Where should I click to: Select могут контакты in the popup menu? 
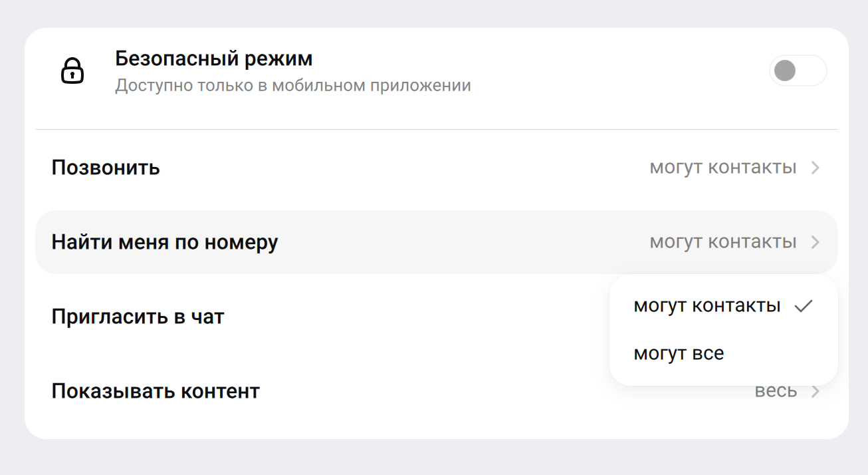click(x=707, y=306)
